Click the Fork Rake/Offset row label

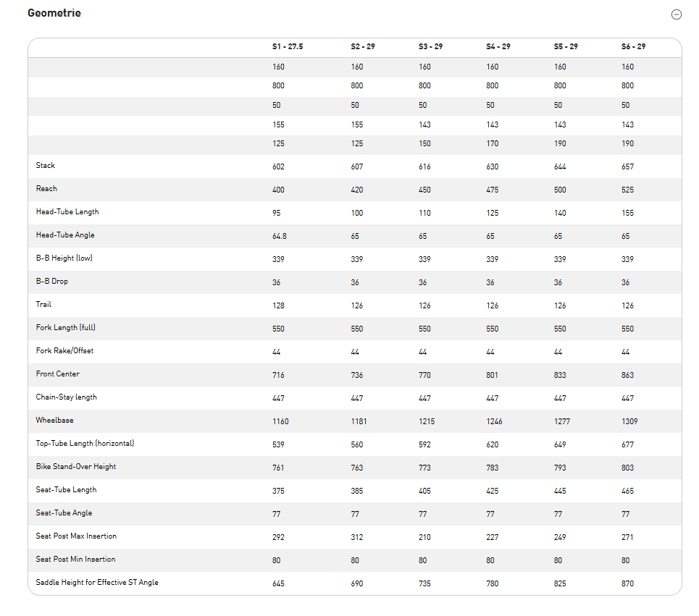point(64,351)
